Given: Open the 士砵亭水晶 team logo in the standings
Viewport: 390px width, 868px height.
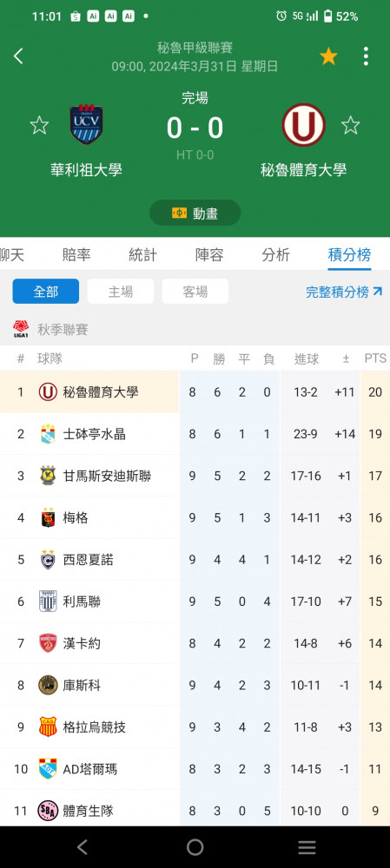Looking at the screenshot, I should point(48,434).
